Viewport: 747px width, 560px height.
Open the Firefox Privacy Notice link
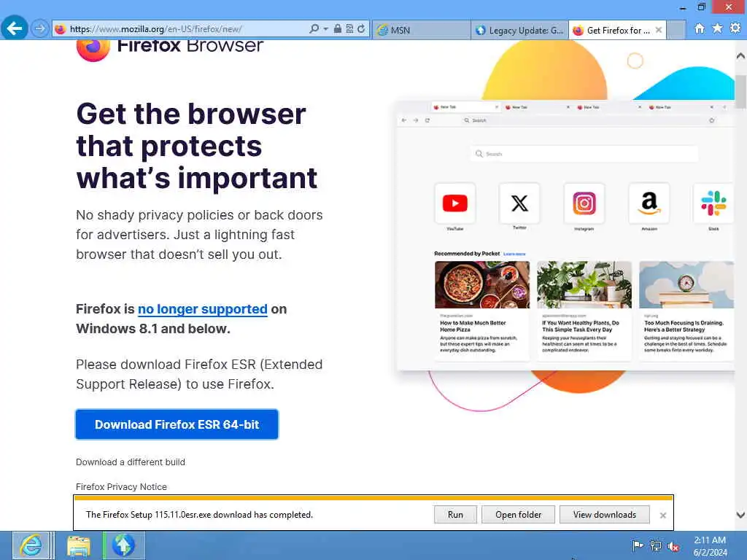point(122,486)
